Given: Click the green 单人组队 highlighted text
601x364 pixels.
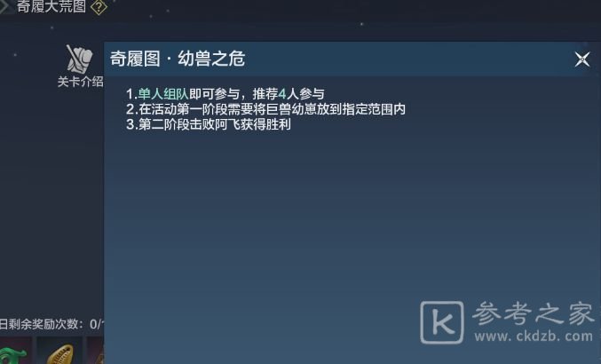Looking at the screenshot, I should 163,94.
